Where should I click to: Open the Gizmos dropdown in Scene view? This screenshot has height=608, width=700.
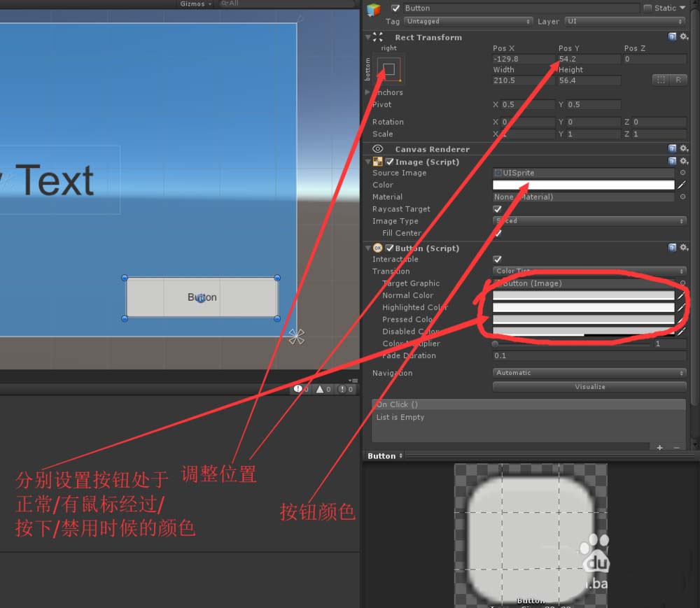click(195, 3)
